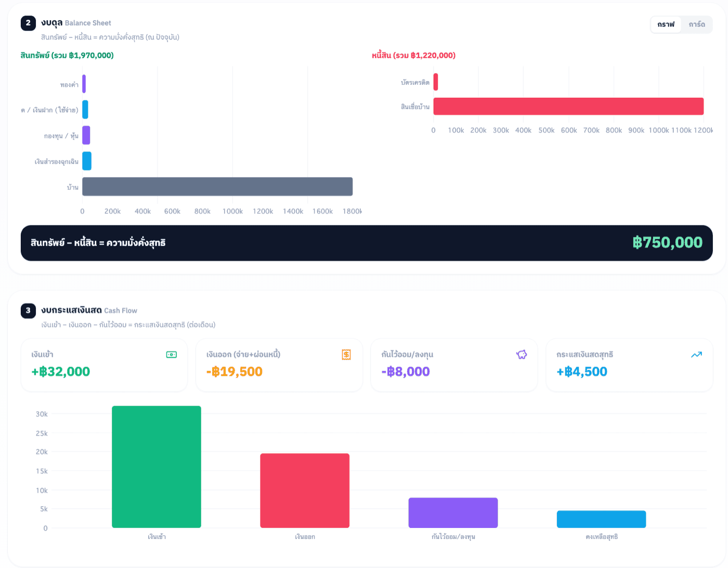Click the small บัตรเครดิต liability bar

[x=436, y=82]
